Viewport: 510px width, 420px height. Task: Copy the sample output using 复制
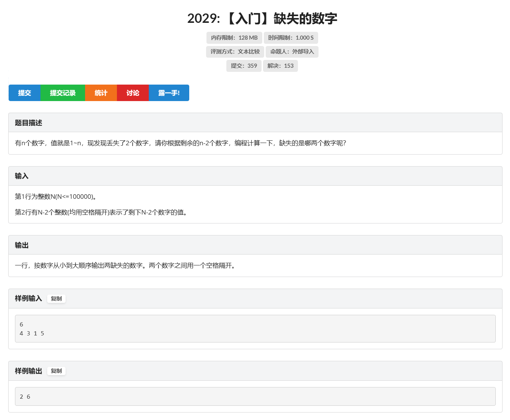(x=56, y=371)
